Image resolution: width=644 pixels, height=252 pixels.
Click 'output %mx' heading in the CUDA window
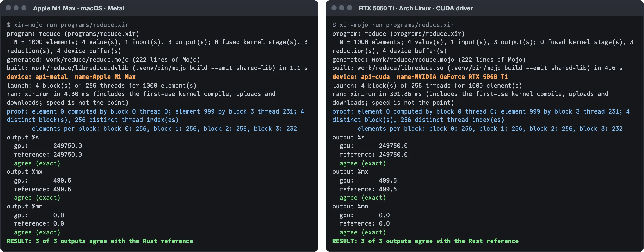coord(350,172)
